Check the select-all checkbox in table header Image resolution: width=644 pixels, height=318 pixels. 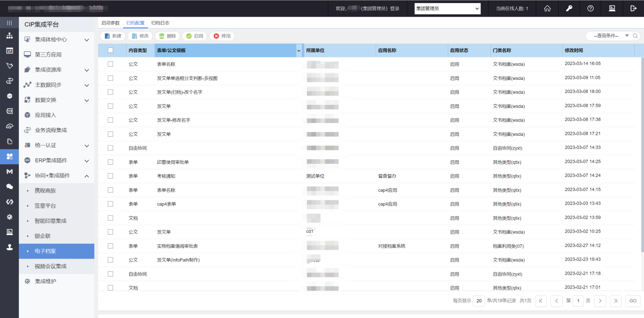coord(110,50)
